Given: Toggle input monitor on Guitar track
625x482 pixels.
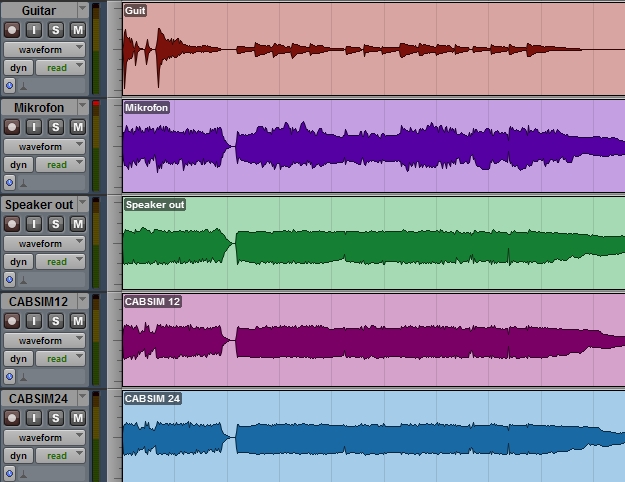Looking at the screenshot, I should (34, 30).
